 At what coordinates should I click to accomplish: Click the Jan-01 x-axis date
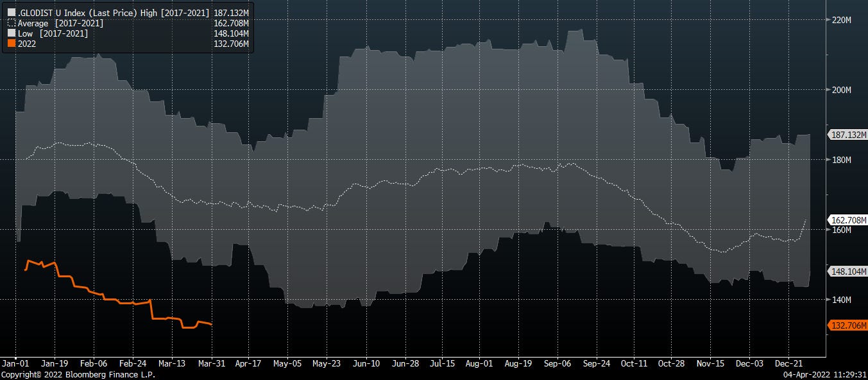pyautogui.click(x=16, y=364)
